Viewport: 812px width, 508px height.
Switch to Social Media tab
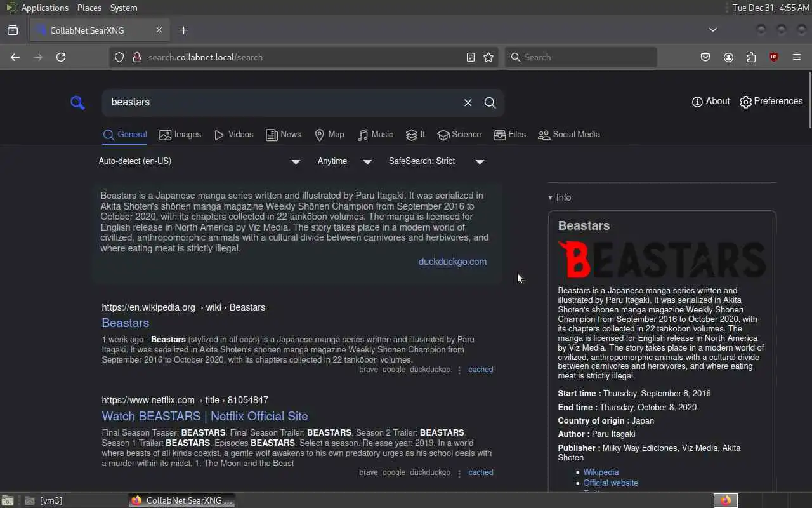(x=569, y=135)
